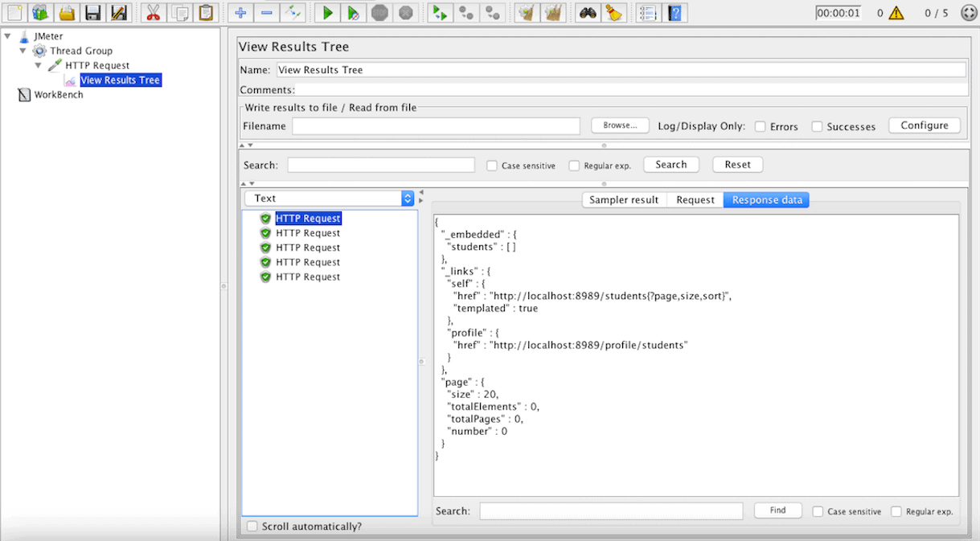
Task: Click the Save test plan floppy icon
Action: [93, 12]
